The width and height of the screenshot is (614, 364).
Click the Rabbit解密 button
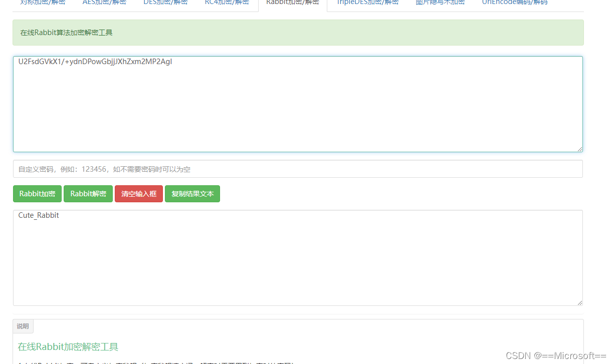point(88,194)
